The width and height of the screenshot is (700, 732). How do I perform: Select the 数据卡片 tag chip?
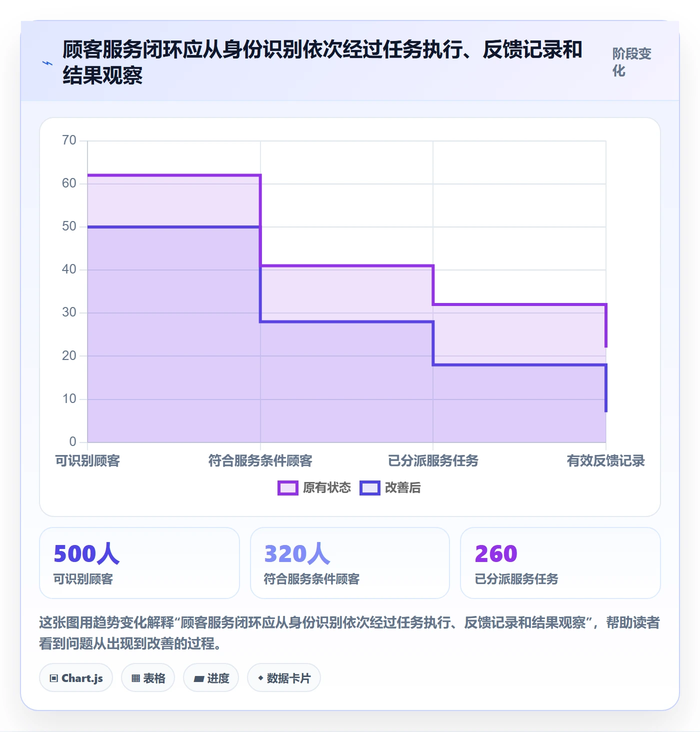(284, 678)
